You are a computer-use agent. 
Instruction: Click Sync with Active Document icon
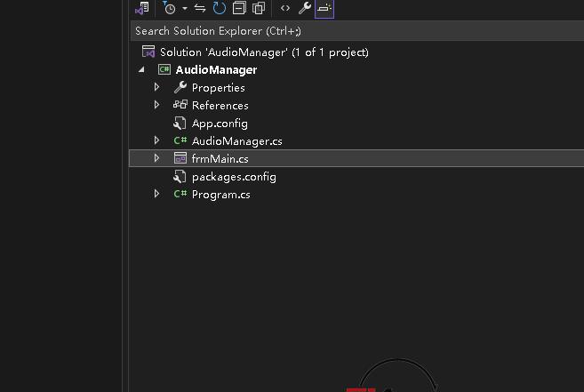click(200, 8)
